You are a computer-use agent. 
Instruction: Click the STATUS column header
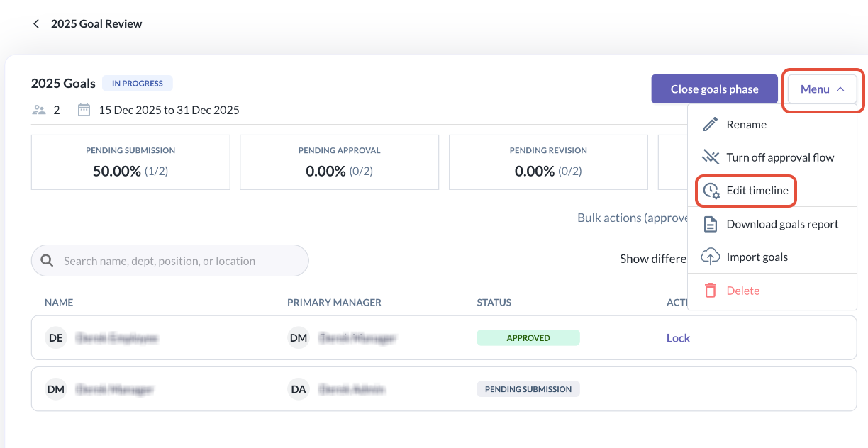click(x=494, y=303)
